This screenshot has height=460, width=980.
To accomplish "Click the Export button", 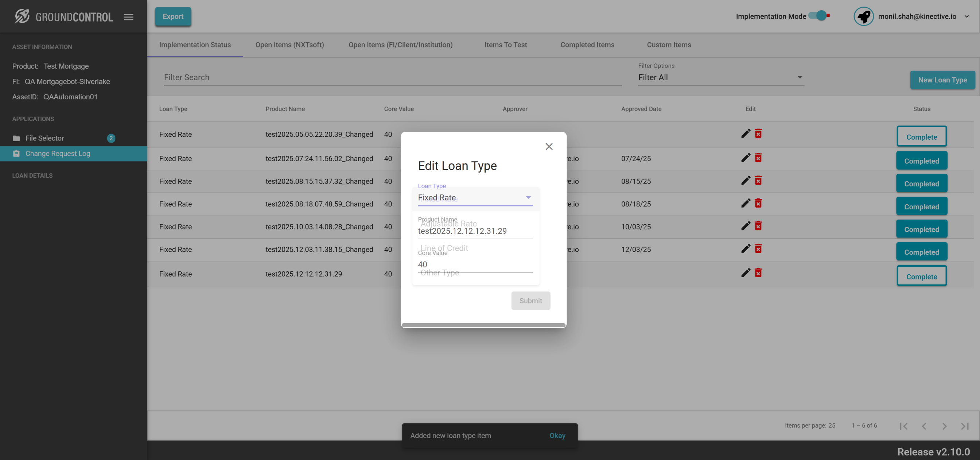I will tap(173, 17).
